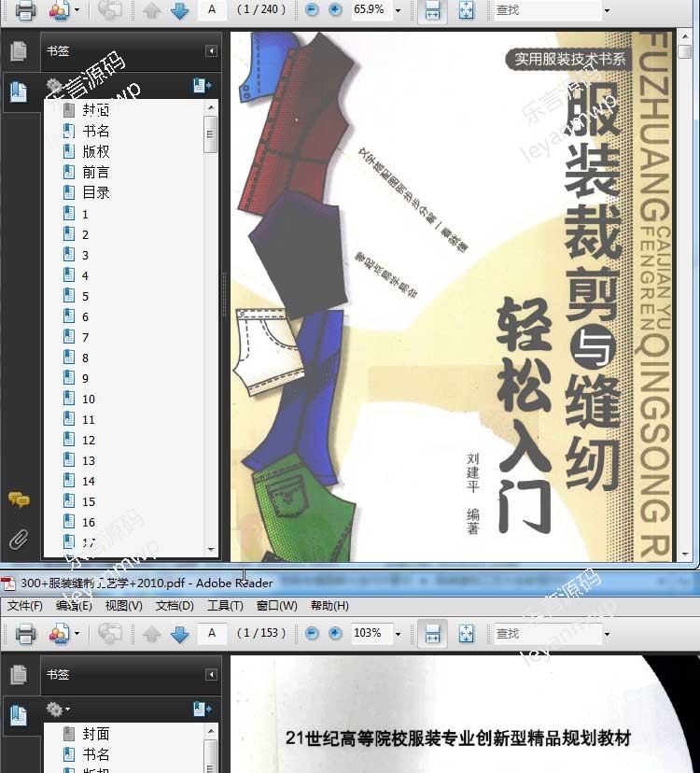Go to next page in upper window
Screen dimensions: 700x773
click(179, 10)
